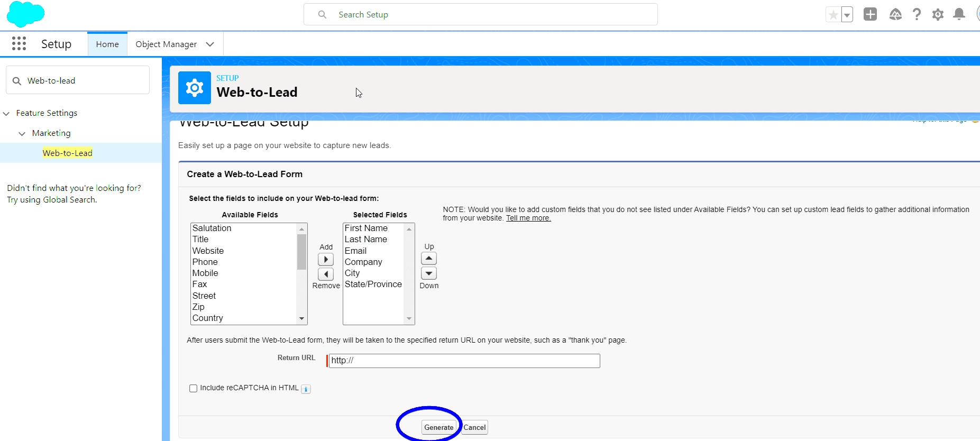Select Country in Available Fields

click(x=208, y=318)
